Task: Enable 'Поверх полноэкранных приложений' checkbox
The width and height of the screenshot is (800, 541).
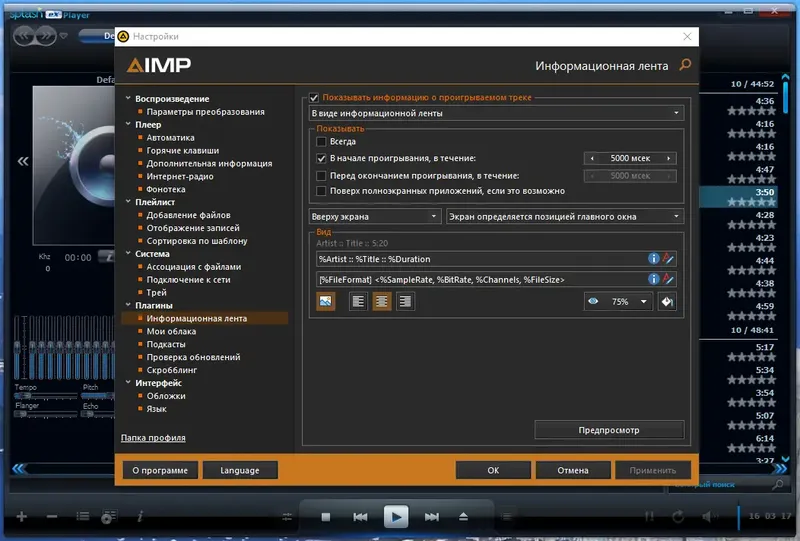Action: pyautogui.click(x=321, y=191)
